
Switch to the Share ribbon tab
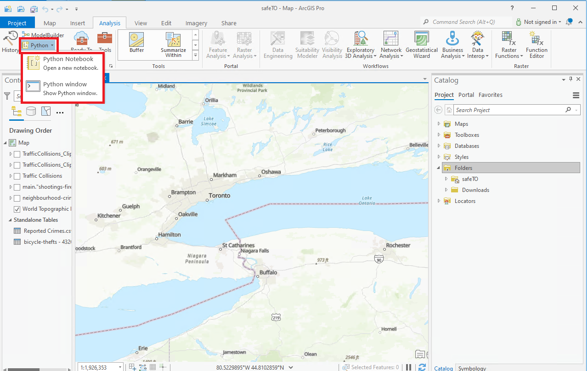point(229,23)
